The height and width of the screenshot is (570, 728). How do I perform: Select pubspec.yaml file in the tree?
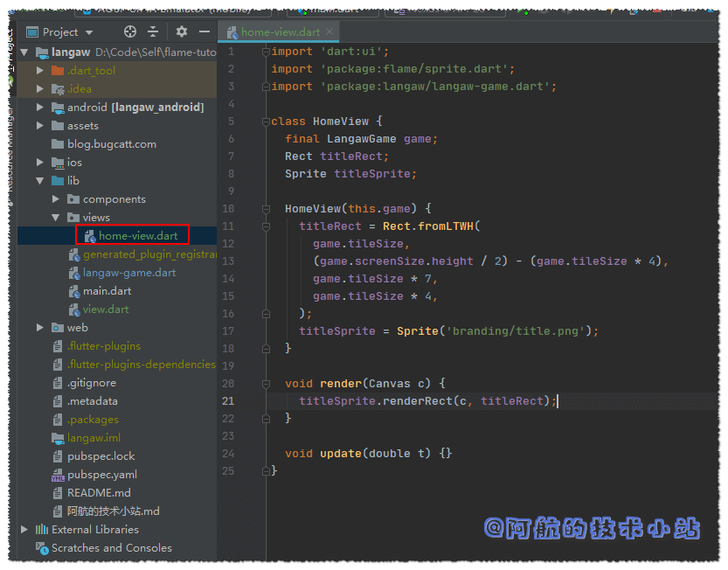pyautogui.click(x=101, y=475)
